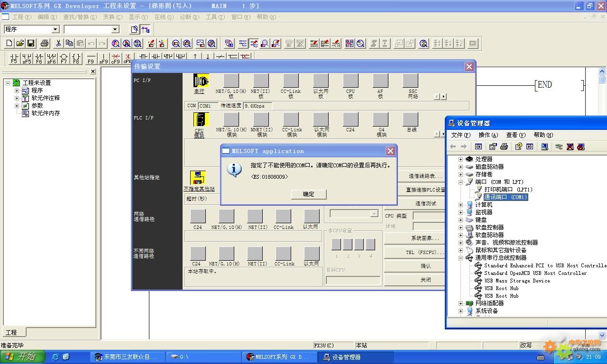Insert F5 normally open contact
This screenshot has width=607, height=364.
pos(14,58)
